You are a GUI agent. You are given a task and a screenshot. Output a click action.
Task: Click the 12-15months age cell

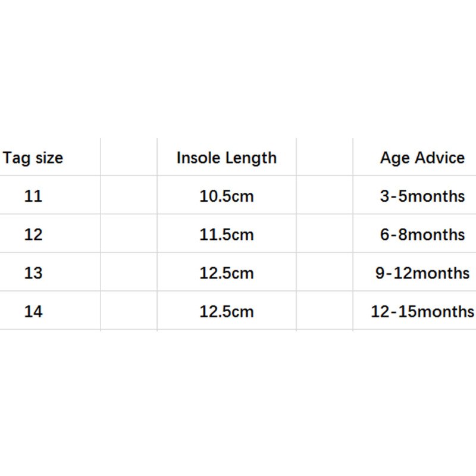(422, 311)
